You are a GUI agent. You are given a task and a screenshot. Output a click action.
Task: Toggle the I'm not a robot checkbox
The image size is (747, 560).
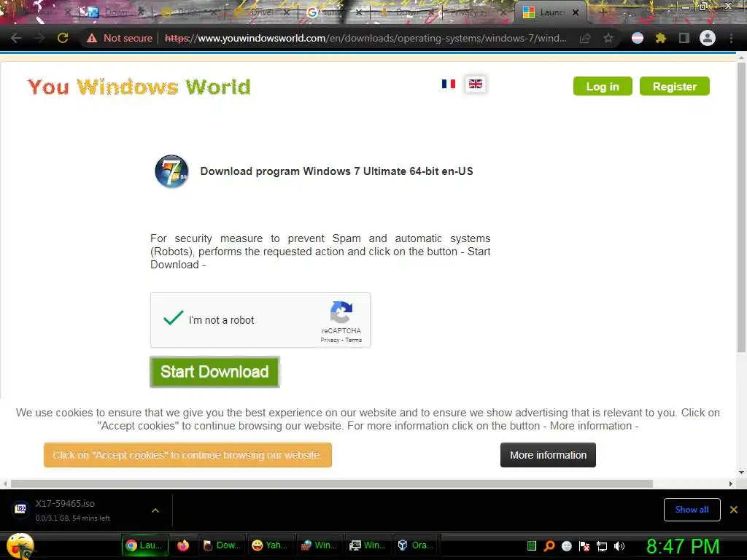click(173, 318)
